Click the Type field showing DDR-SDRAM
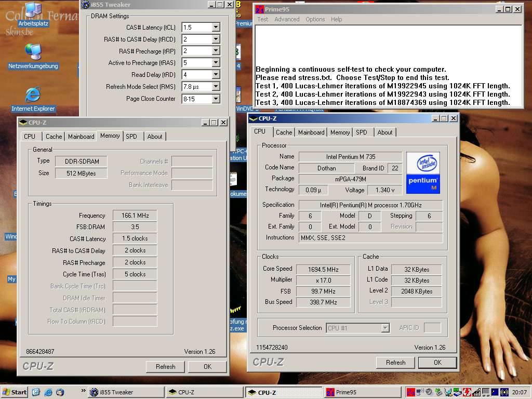The height and width of the screenshot is (399, 532). click(81, 162)
